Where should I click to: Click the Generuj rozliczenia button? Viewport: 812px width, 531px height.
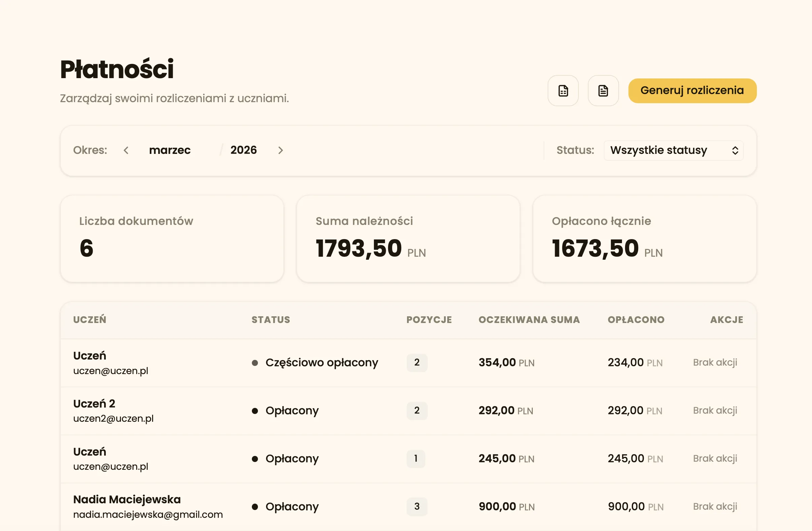692,91
